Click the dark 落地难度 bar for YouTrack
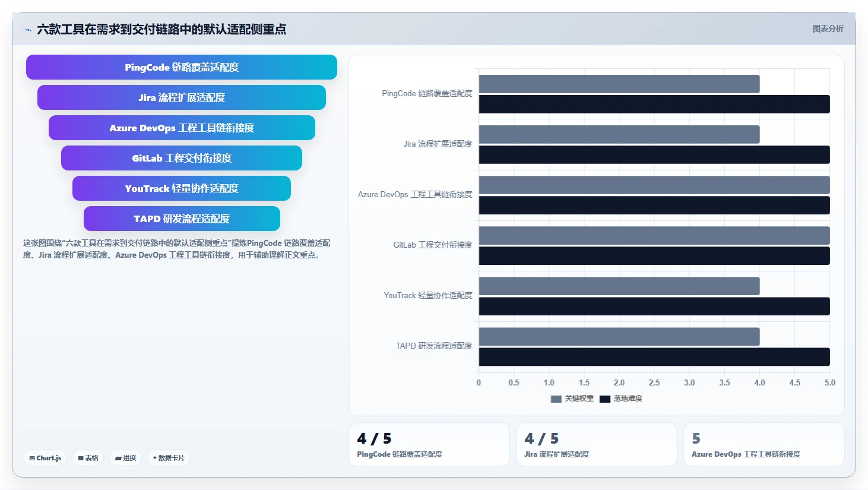The width and height of the screenshot is (868, 490). click(654, 306)
